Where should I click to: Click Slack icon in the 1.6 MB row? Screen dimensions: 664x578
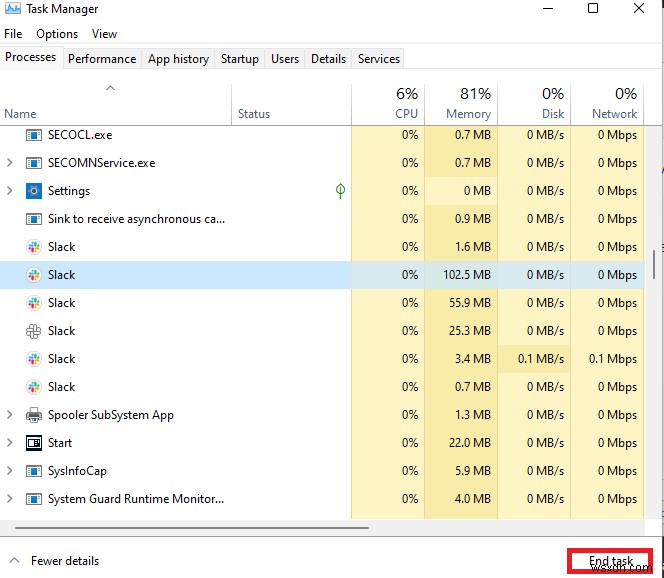[x=34, y=247]
